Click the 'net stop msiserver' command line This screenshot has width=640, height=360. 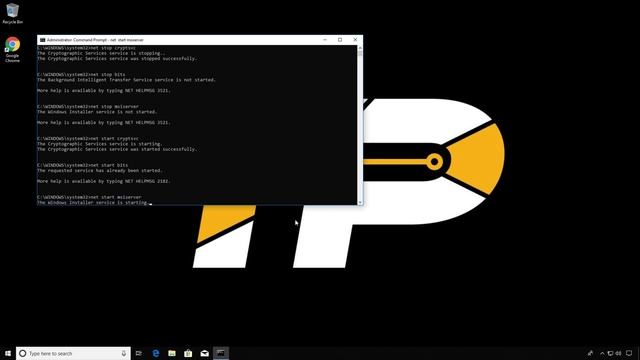click(88, 107)
